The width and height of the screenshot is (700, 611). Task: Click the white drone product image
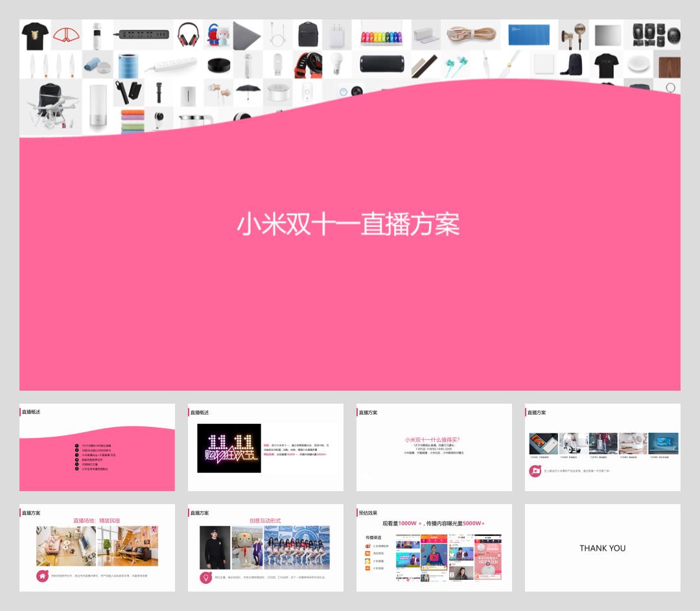(x=49, y=106)
